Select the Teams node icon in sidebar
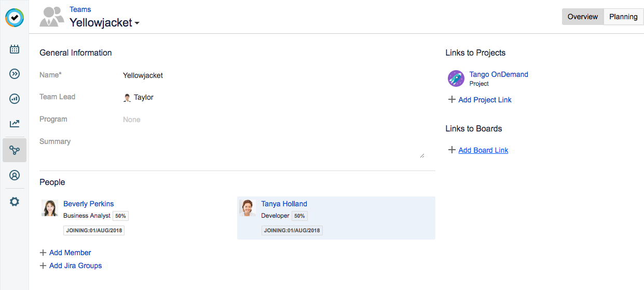The image size is (644, 290). pos(15,150)
